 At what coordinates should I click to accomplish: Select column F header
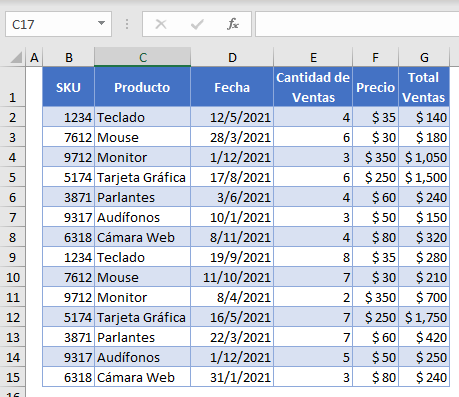[375, 57]
